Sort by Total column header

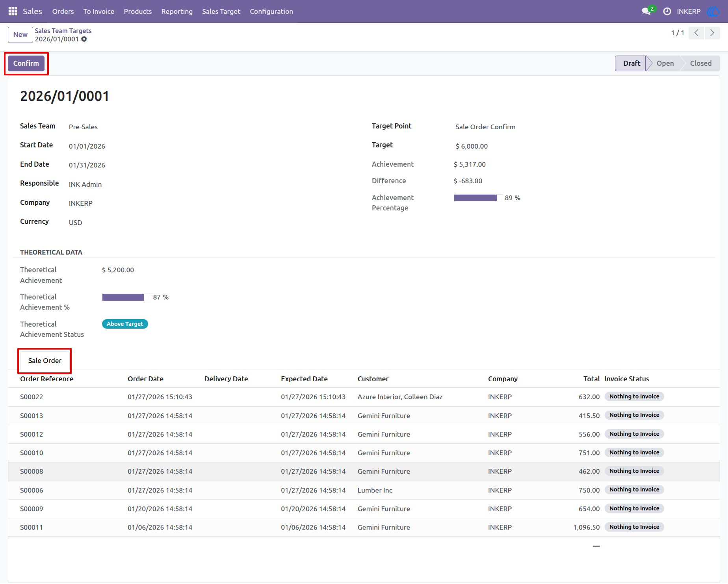click(x=591, y=379)
